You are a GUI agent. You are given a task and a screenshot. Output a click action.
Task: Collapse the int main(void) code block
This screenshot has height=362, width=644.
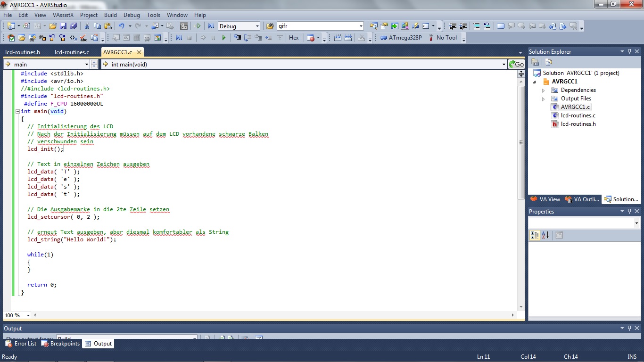(17, 112)
